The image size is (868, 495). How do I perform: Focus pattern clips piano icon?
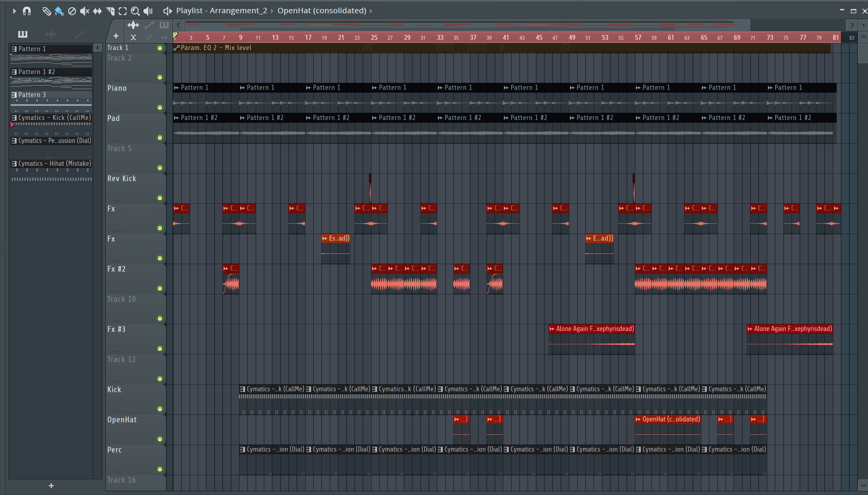pyautogui.click(x=164, y=24)
